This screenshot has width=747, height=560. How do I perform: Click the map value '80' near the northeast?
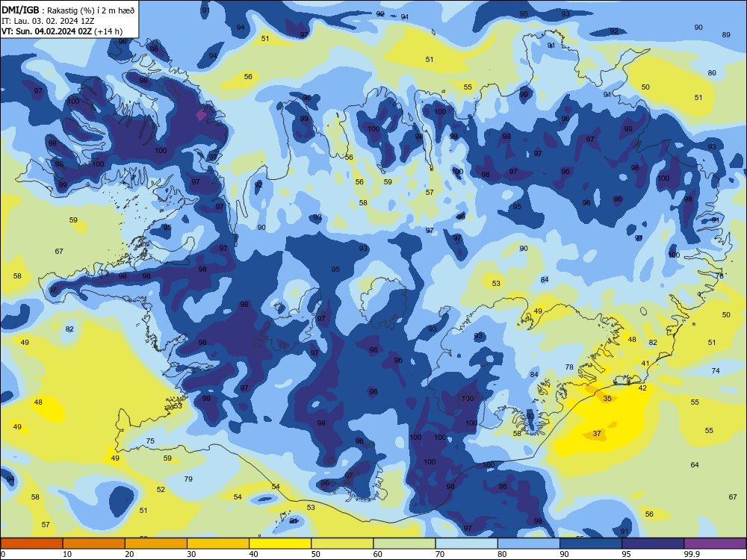point(712,73)
